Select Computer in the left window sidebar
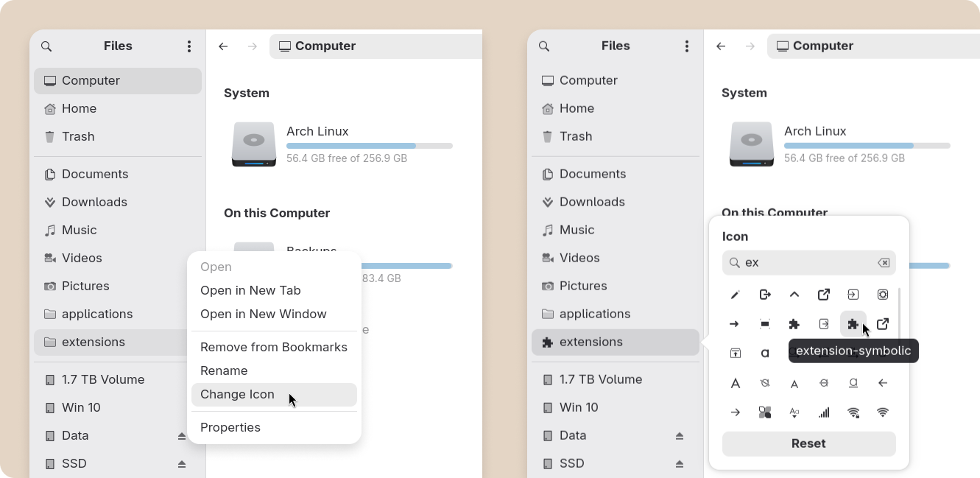 (x=118, y=81)
